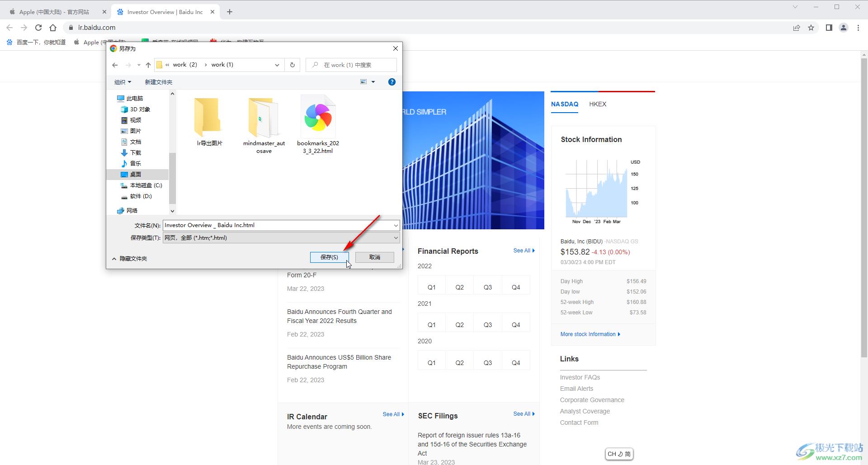Open Email Alerts link
The height and width of the screenshot is (465, 868).
576,389
